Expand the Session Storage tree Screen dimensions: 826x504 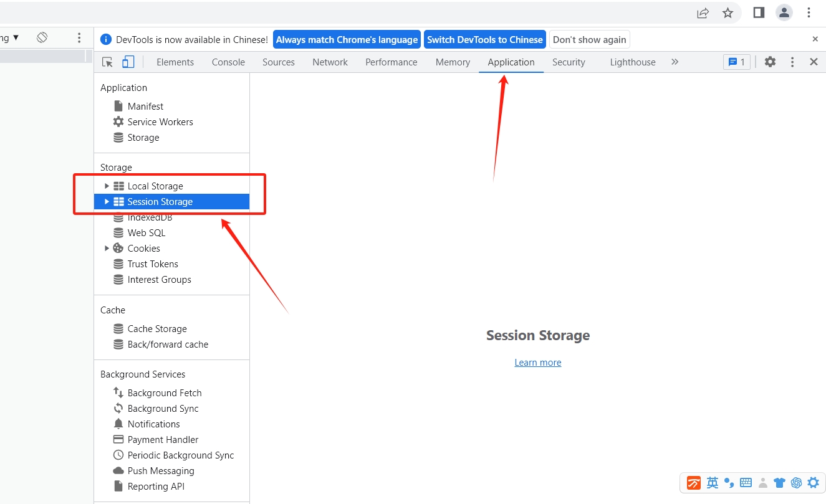click(x=107, y=202)
